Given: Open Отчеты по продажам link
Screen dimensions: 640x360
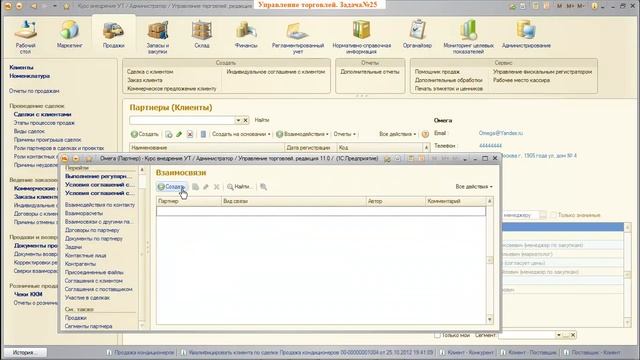Looking at the screenshot, I should (34, 91).
